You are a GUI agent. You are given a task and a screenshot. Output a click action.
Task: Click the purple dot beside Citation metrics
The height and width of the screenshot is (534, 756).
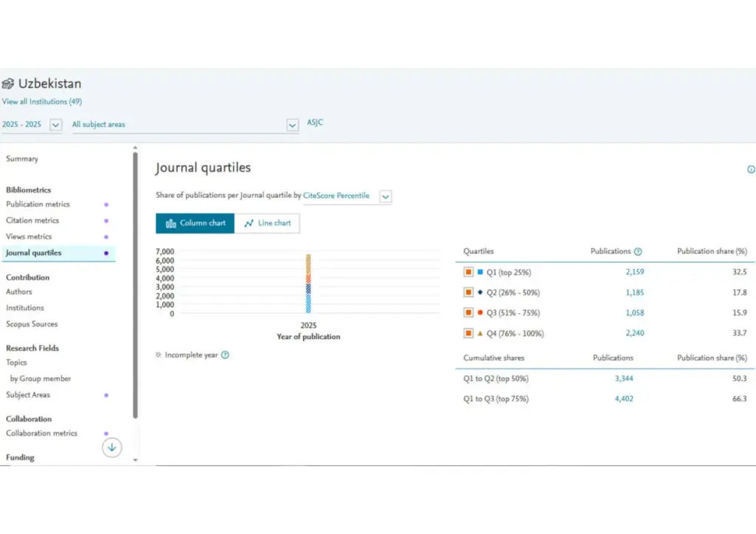[x=106, y=221]
